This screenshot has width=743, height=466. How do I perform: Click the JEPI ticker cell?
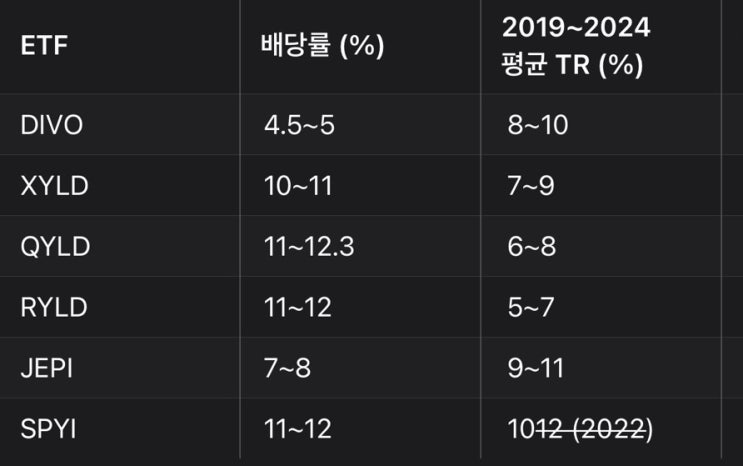pyautogui.click(x=46, y=368)
